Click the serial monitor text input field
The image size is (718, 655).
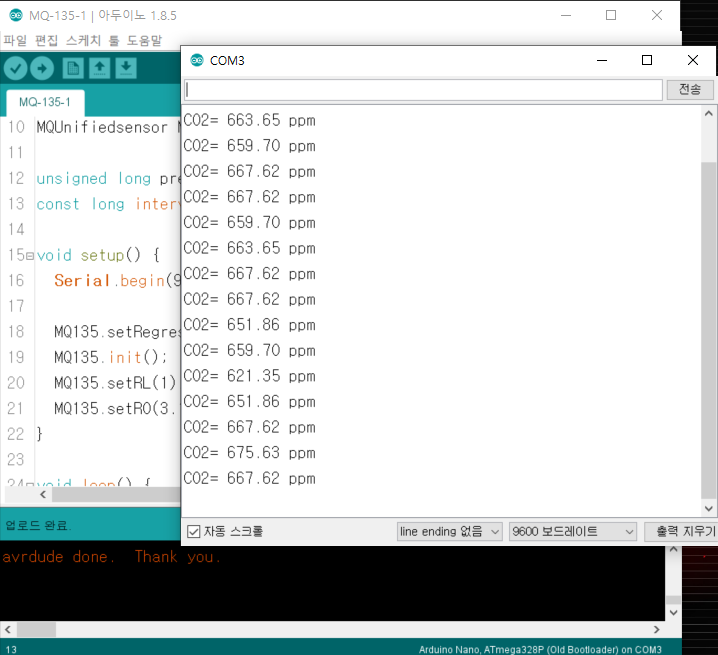pyautogui.click(x=423, y=90)
